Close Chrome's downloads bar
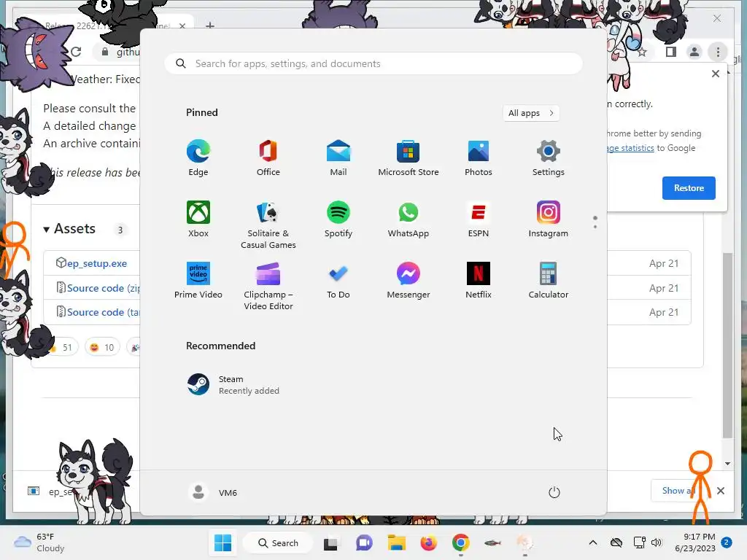The width and height of the screenshot is (747, 560). click(x=720, y=491)
